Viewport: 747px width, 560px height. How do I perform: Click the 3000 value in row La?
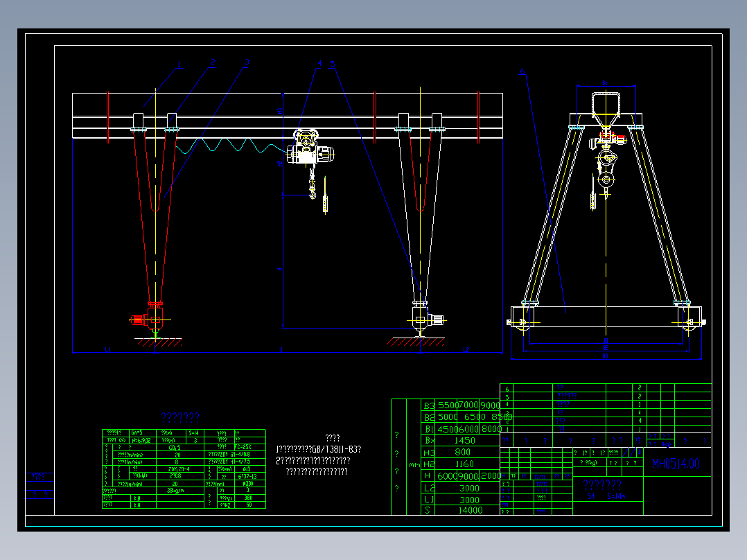click(x=469, y=488)
